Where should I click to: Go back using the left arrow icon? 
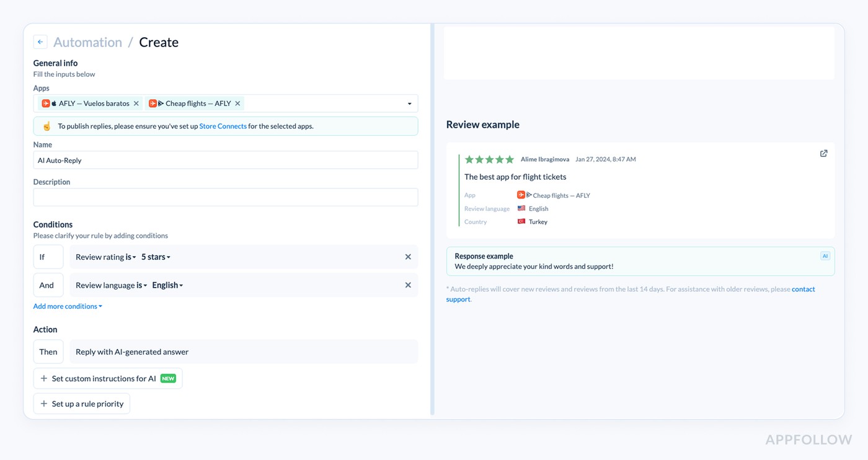tap(40, 42)
